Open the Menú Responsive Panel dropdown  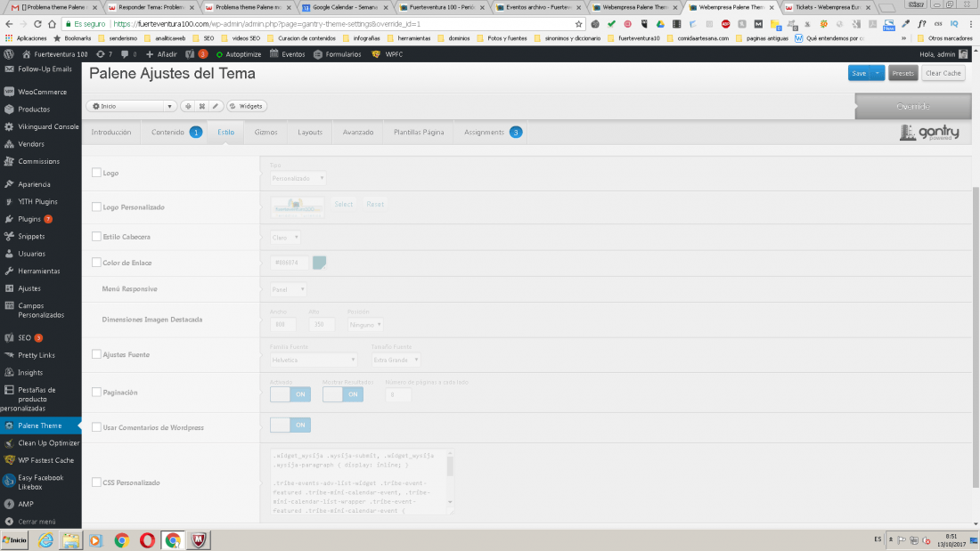tap(288, 289)
